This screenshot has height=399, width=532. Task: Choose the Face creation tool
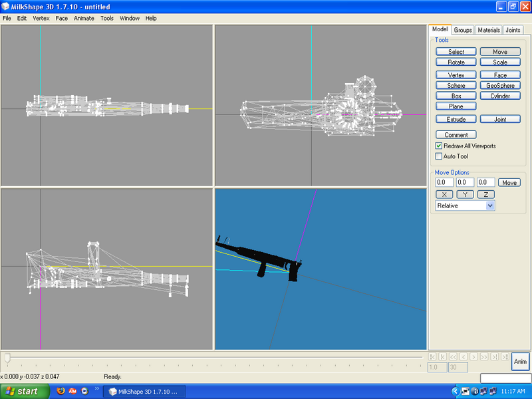[500, 75]
